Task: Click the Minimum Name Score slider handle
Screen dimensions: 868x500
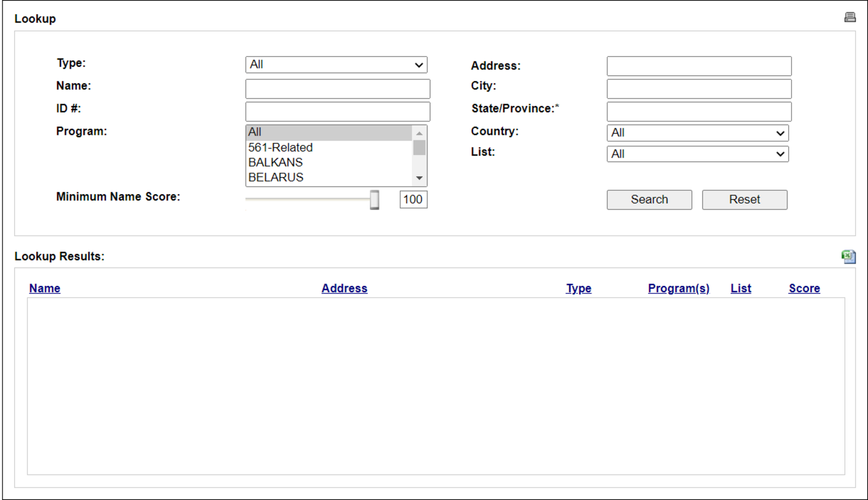Action: 374,200
